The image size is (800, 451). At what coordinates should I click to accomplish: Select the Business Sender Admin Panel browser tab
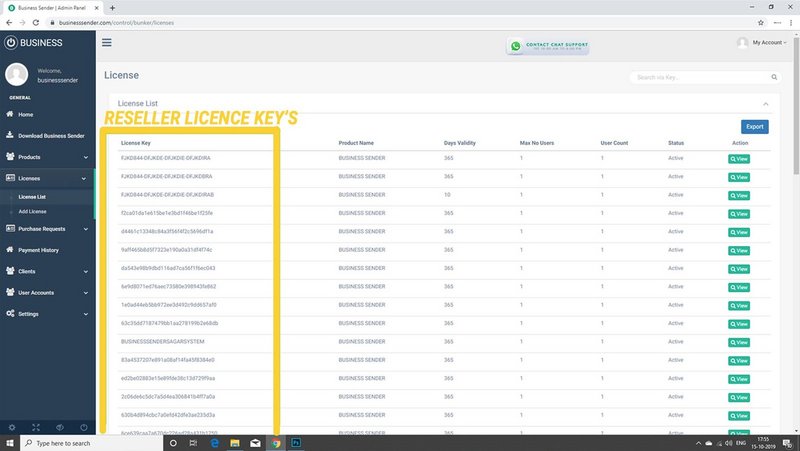click(53, 8)
